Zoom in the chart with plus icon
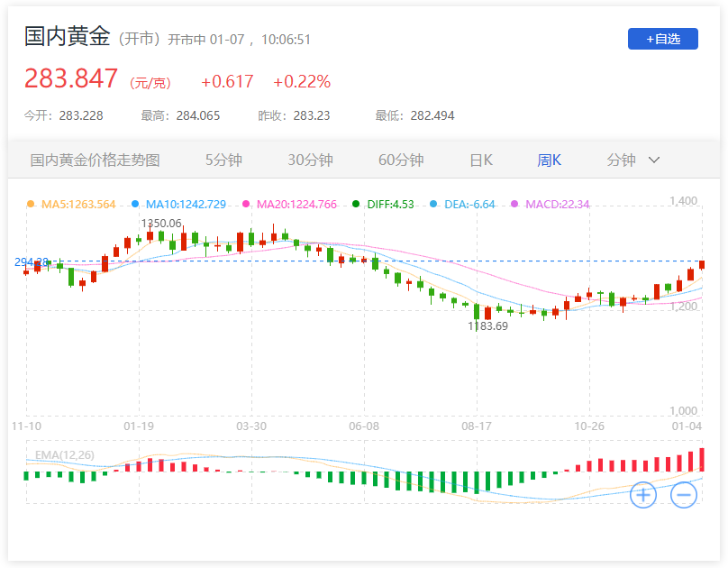Screen dimensions: 728x568 pos(642,494)
